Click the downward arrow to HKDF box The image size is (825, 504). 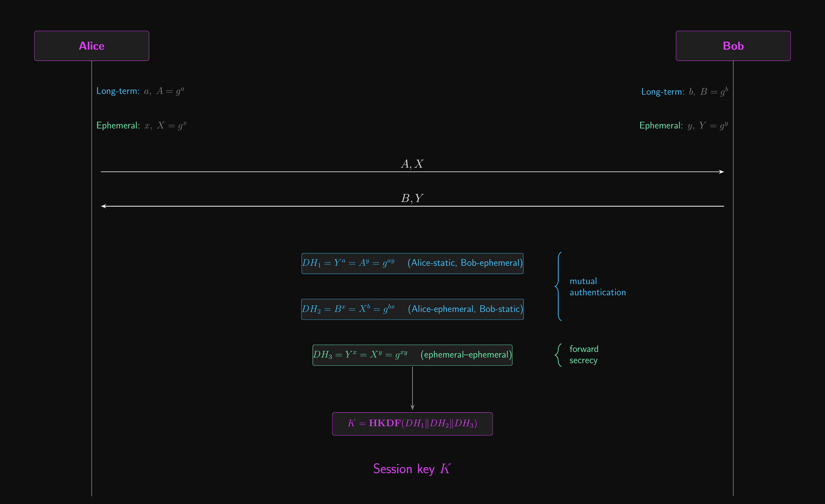(x=412, y=388)
